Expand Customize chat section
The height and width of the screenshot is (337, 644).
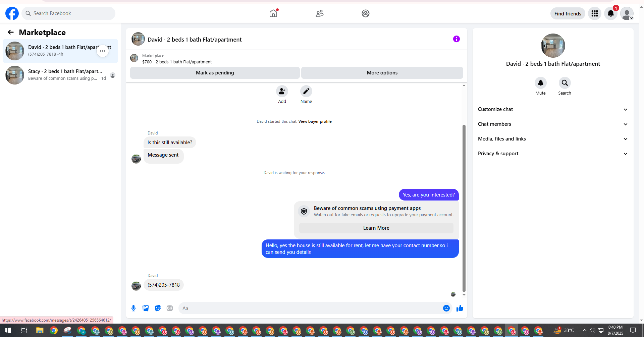pyautogui.click(x=553, y=109)
